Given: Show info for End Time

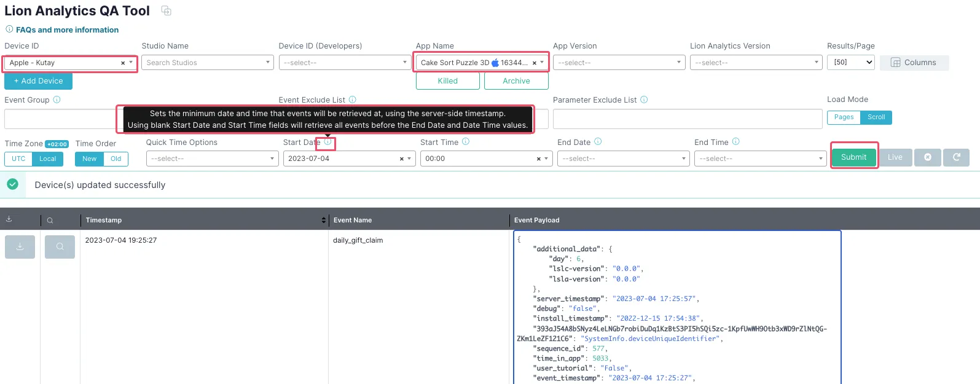Looking at the screenshot, I should pos(735,141).
